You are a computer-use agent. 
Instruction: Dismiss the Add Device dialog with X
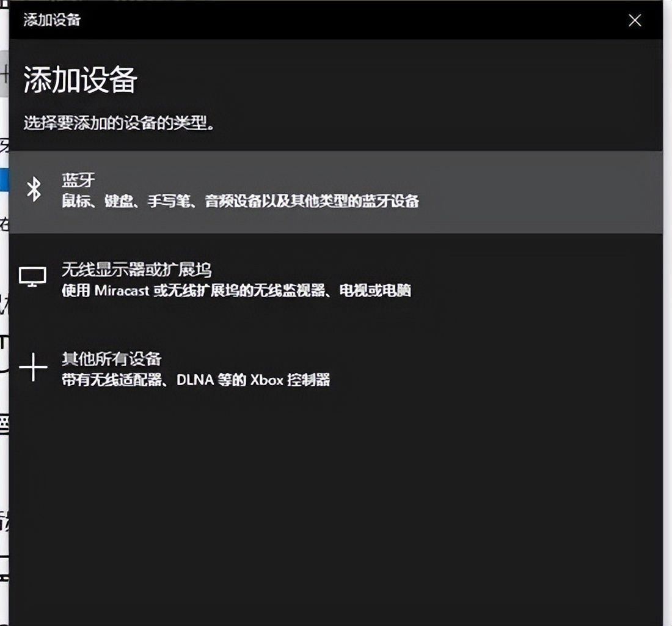tap(635, 20)
